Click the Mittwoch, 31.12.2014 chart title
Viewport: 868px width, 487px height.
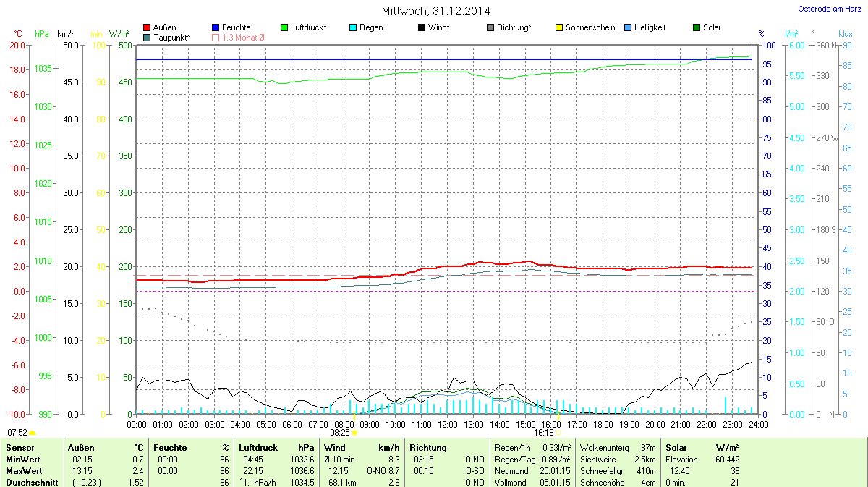click(435, 11)
